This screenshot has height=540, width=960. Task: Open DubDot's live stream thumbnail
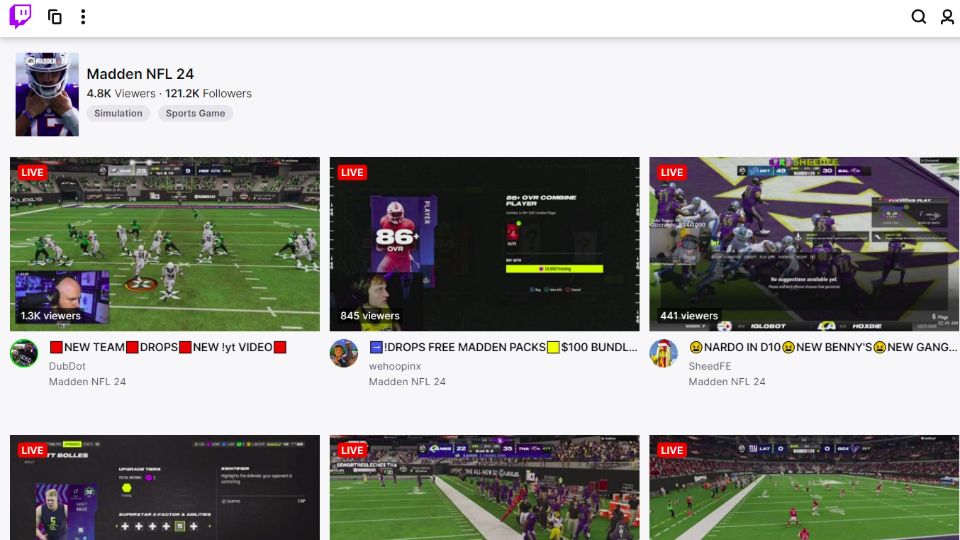tap(165, 244)
